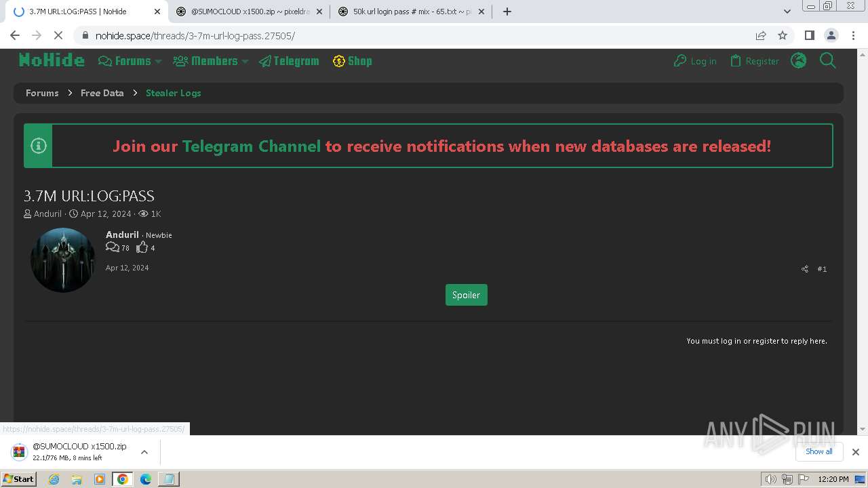Close the 50k url login pass tab

[481, 12]
